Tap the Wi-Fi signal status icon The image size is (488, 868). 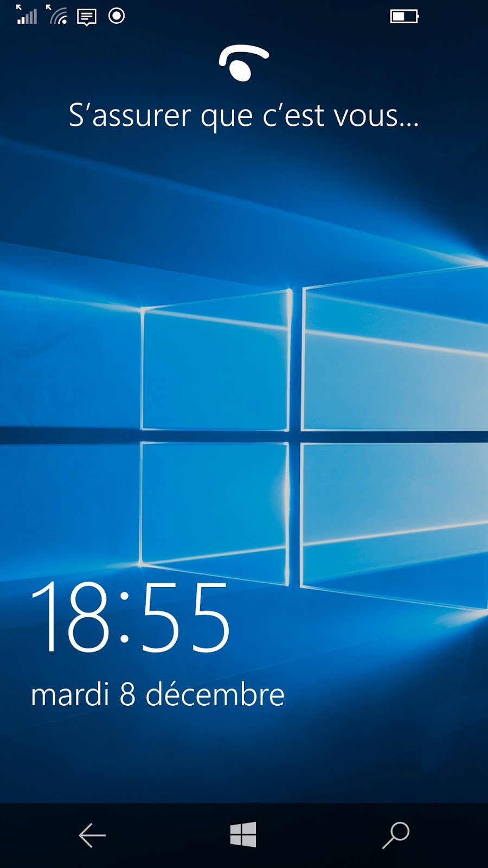57,15
